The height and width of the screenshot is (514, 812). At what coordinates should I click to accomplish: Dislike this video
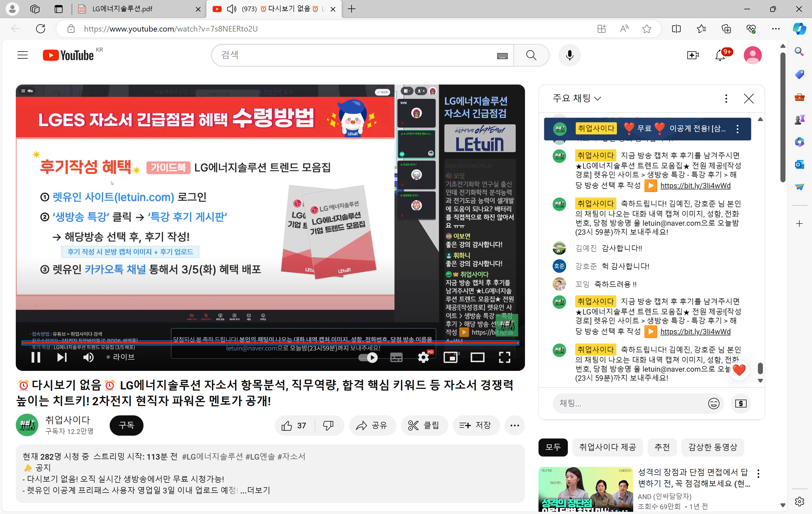(328, 426)
